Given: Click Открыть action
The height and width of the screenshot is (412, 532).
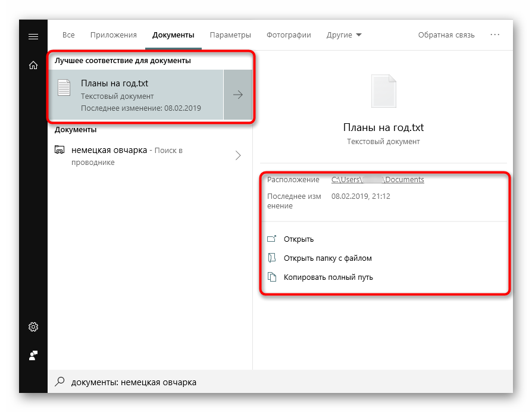Looking at the screenshot, I should click(x=299, y=239).
